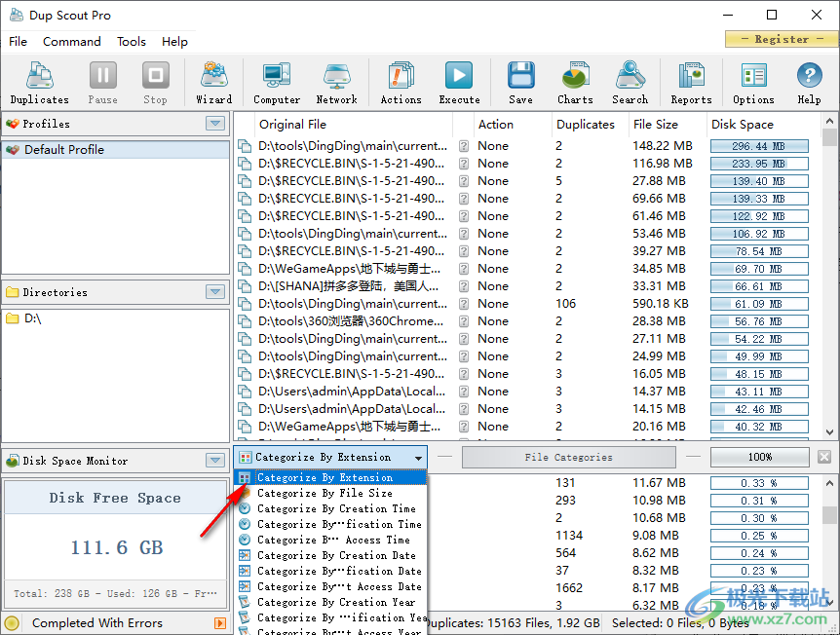Click the file icon in the 53.46 MB row
Screen dimensions: 840x635
click(x=245, y=234)
